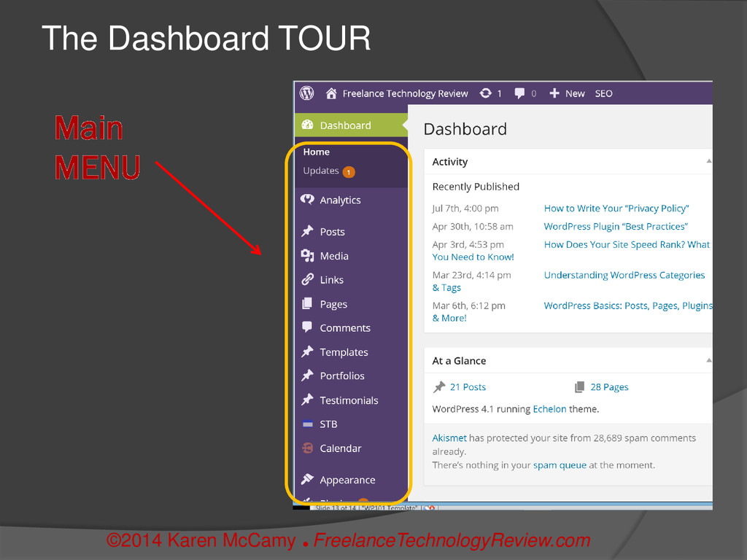747x560 pixels.
Task: Click the Echelon theme link
Action: point(549,409)
